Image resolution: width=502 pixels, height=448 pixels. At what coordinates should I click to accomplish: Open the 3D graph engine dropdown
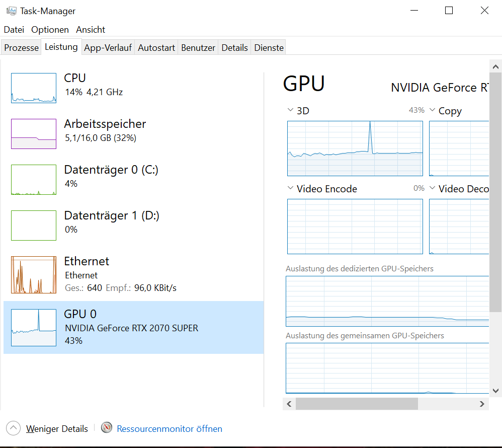point(290,110)
